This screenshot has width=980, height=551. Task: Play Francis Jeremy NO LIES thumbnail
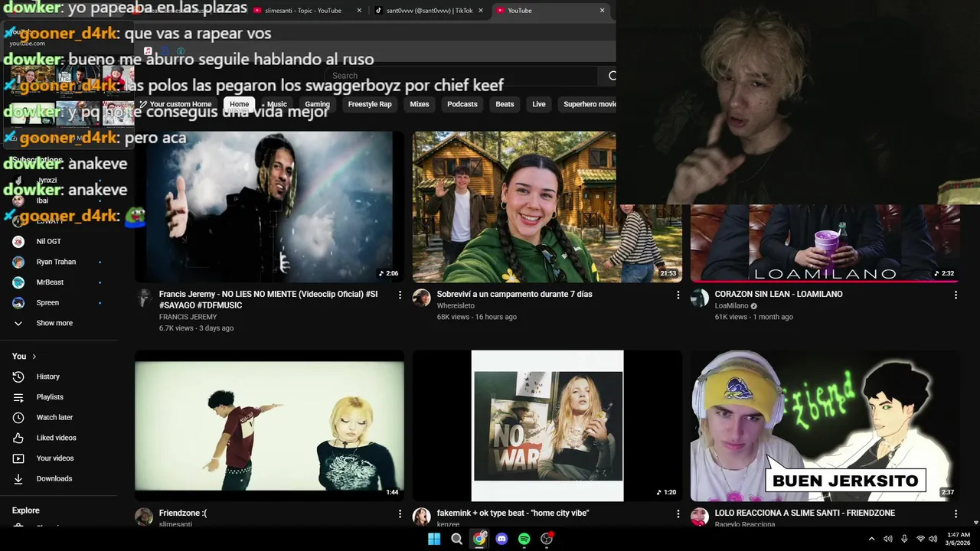click(269, 207)
